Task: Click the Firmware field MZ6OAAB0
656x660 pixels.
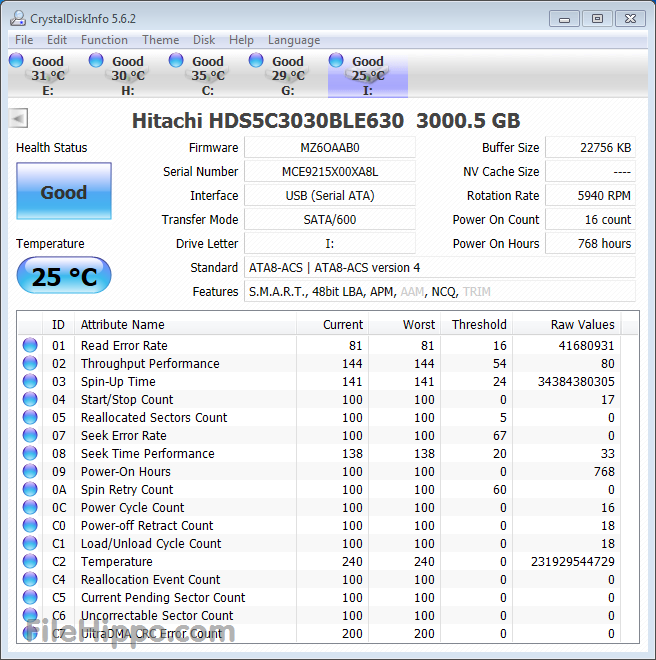Action: [330, 148]
